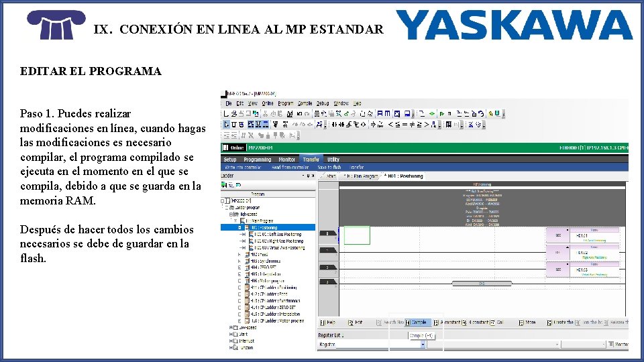This screenshot has height=362, width=644.
Task: Open the Online menu
Action: (268, 103)
